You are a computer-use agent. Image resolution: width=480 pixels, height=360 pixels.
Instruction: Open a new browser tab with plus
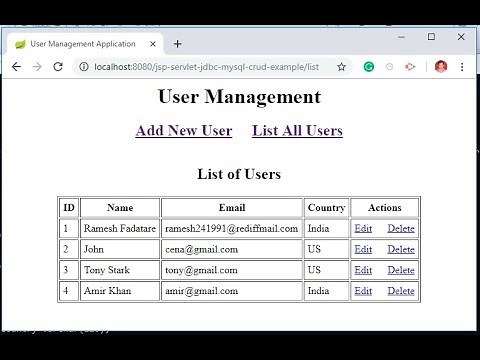177,44
